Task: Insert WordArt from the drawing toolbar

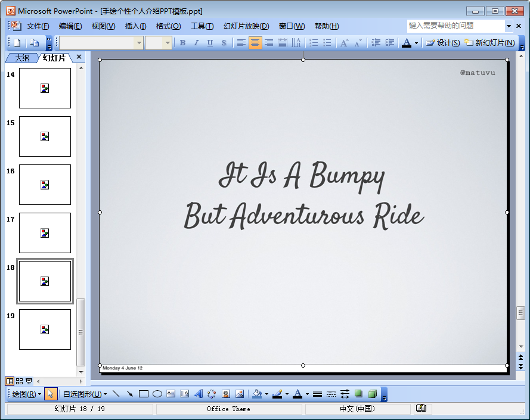Action: point(199,394)
